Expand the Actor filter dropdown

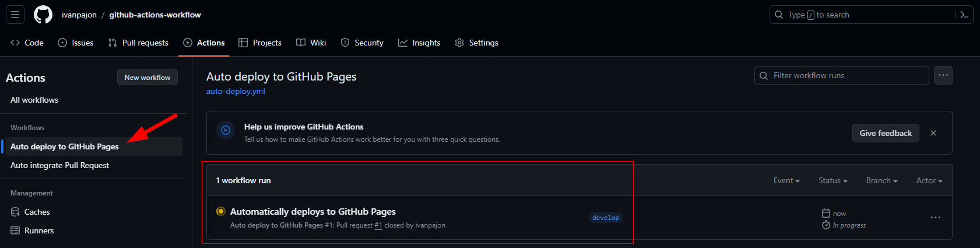pyautogui.click(x=929, y=180)
